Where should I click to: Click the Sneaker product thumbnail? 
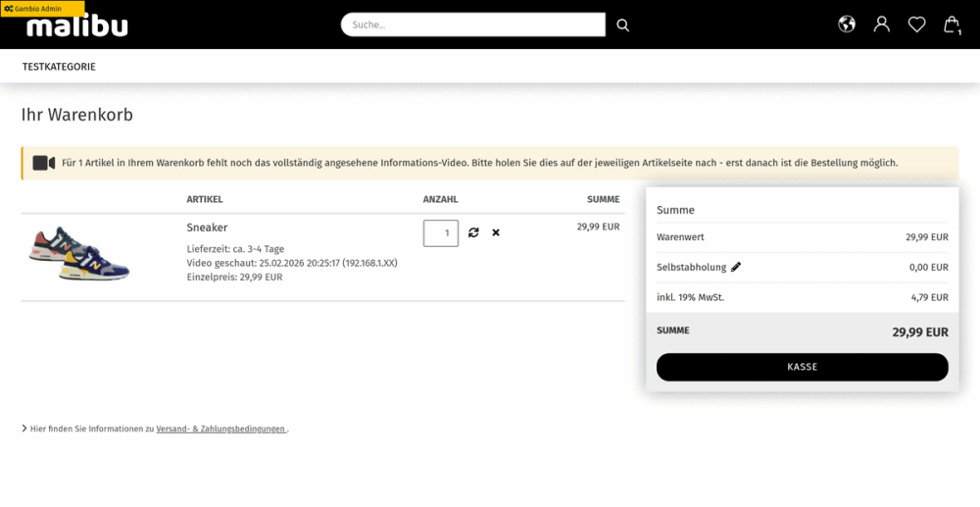click(x=78, y=254)
